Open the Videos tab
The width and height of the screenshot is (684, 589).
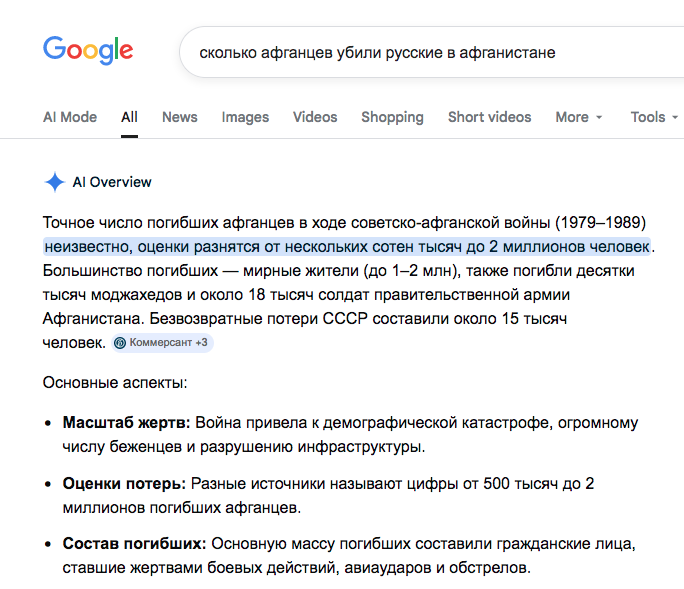click(x=315, y=117)
